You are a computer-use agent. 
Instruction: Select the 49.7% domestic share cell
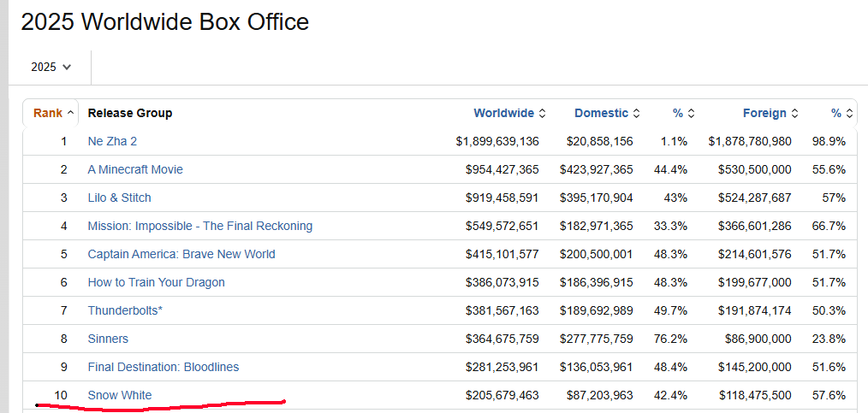670,310
